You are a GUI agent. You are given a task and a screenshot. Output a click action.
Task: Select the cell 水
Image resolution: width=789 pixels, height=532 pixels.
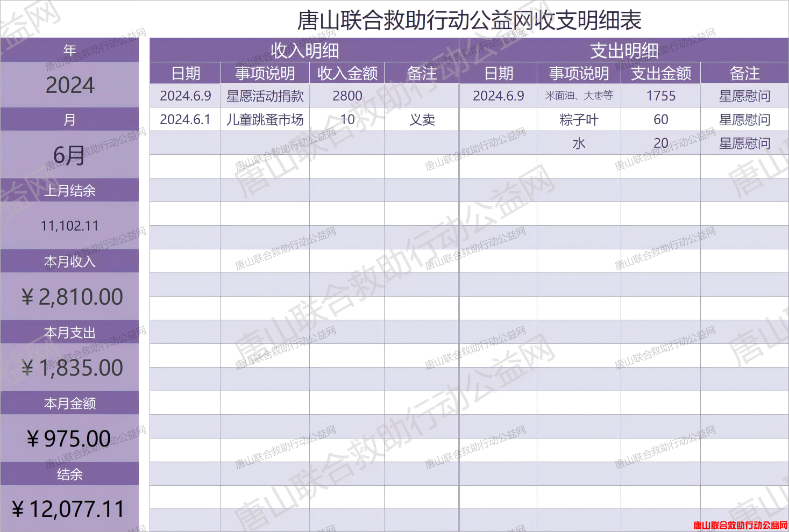(579, 143)
